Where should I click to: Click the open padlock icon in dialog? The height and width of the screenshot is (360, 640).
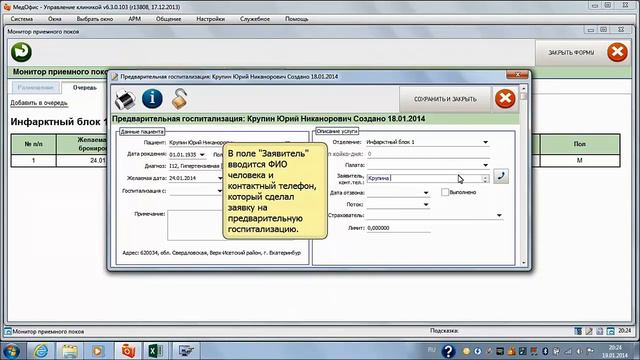pos(179,99)
